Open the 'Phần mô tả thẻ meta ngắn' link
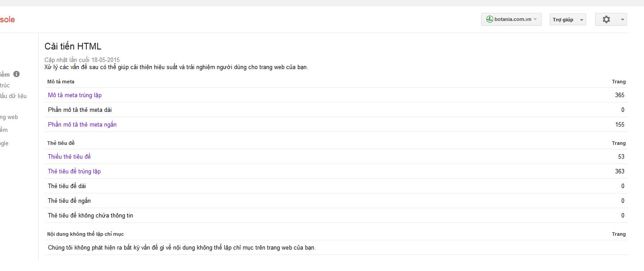The width and height of the screenshot is (644, 271). click(82, 124)
